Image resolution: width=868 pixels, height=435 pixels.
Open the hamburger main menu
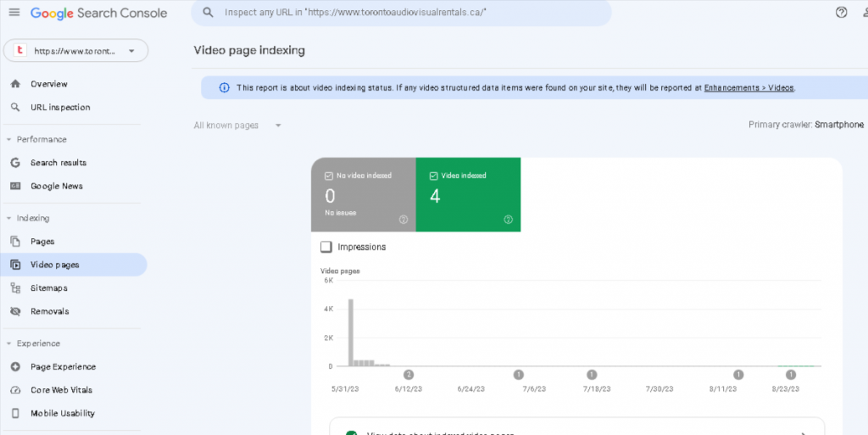pos(14,12)
